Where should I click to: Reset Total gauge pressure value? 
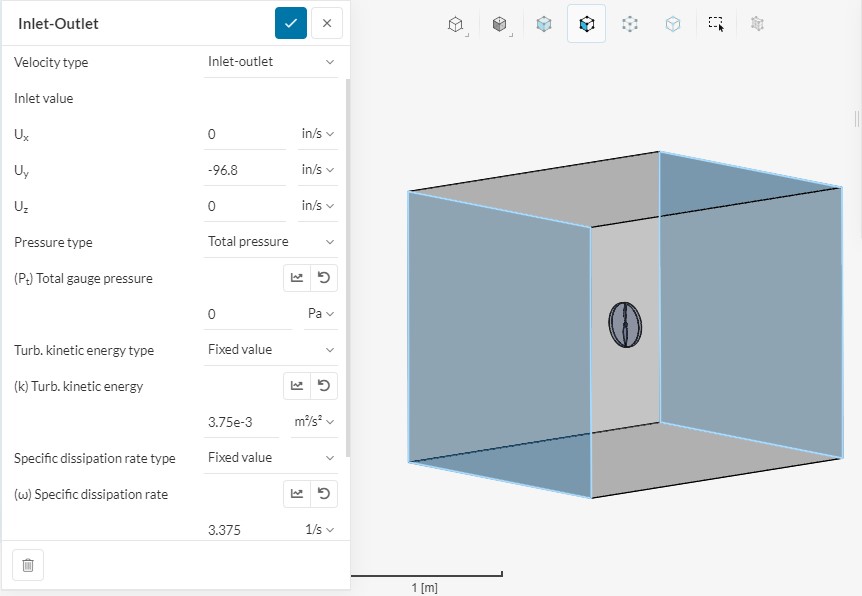pyautogui.click(x=324, y=278)
